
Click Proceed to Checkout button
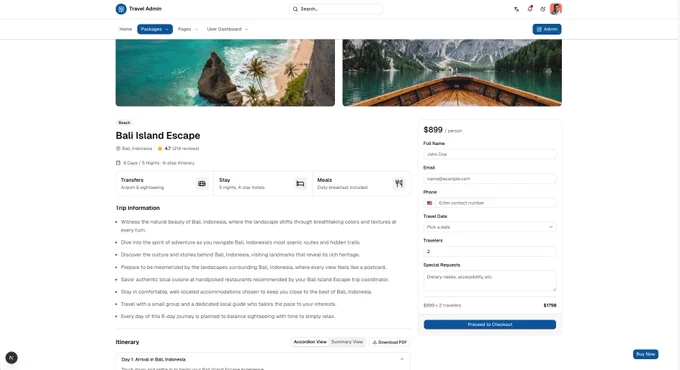(490, 324)
